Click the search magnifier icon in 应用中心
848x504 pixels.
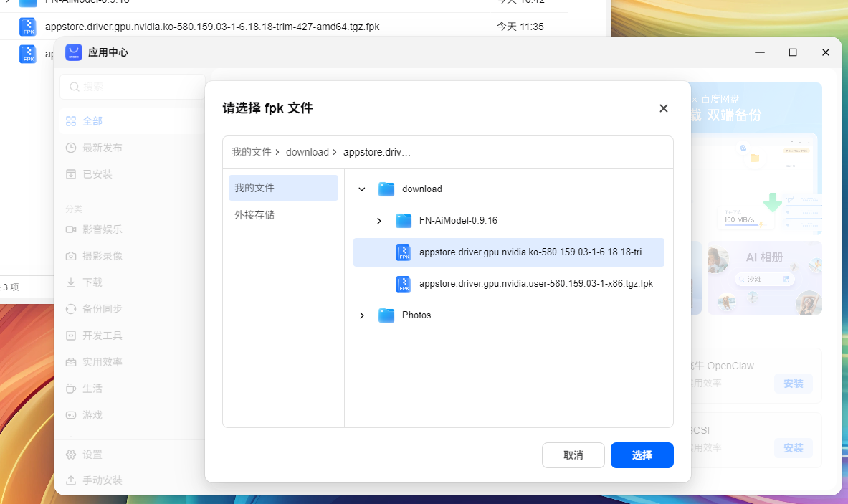[x=75, y=87]
